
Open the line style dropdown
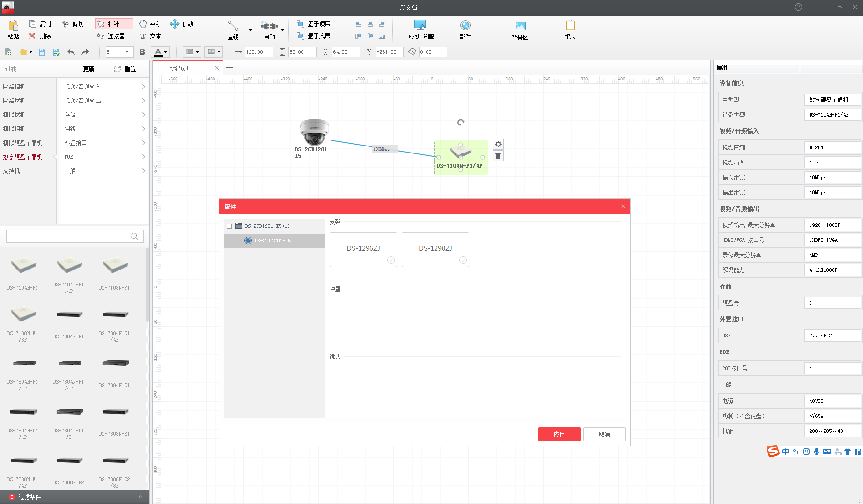(219, 52)
